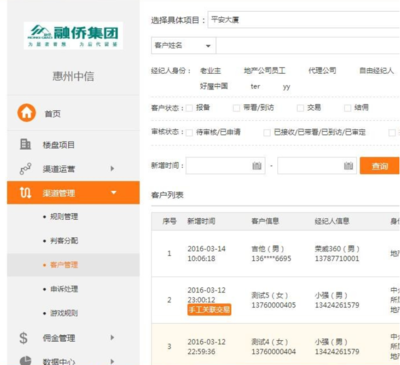Click the 数据中心 pie chart icon
This screenshot has height=365, width=400.
pos(25,361)
